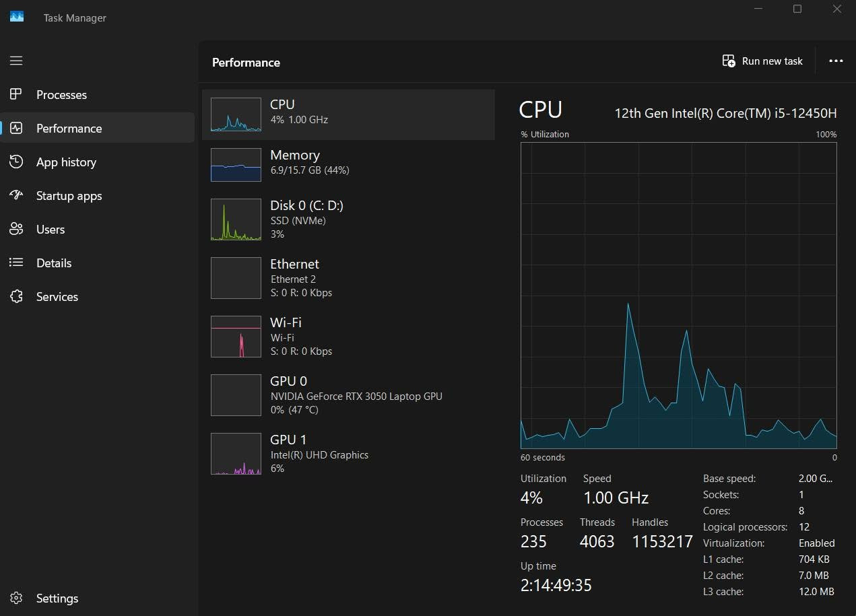Toggle the hamburger navigation menu

16,61
